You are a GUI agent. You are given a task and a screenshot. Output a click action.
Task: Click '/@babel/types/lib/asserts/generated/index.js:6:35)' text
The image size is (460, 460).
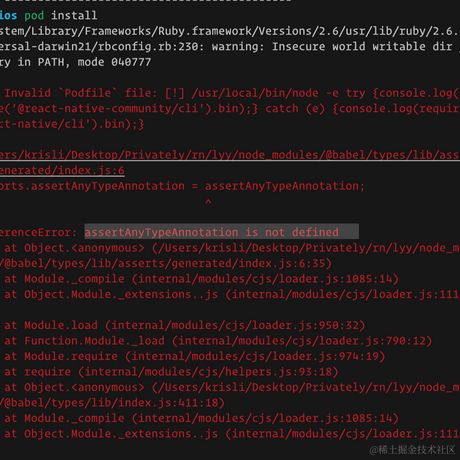click(166, 263)
